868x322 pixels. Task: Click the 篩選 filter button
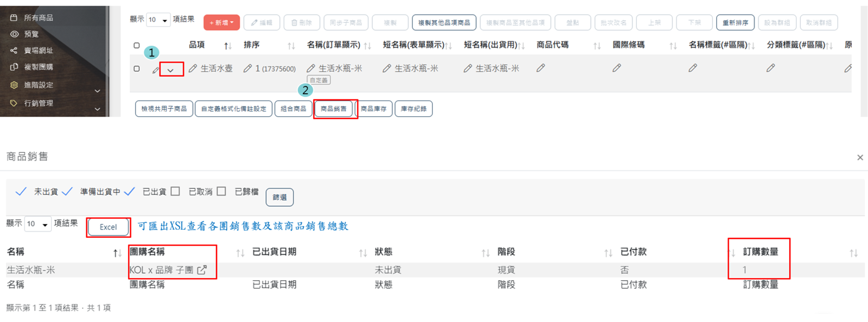[279, 197]
